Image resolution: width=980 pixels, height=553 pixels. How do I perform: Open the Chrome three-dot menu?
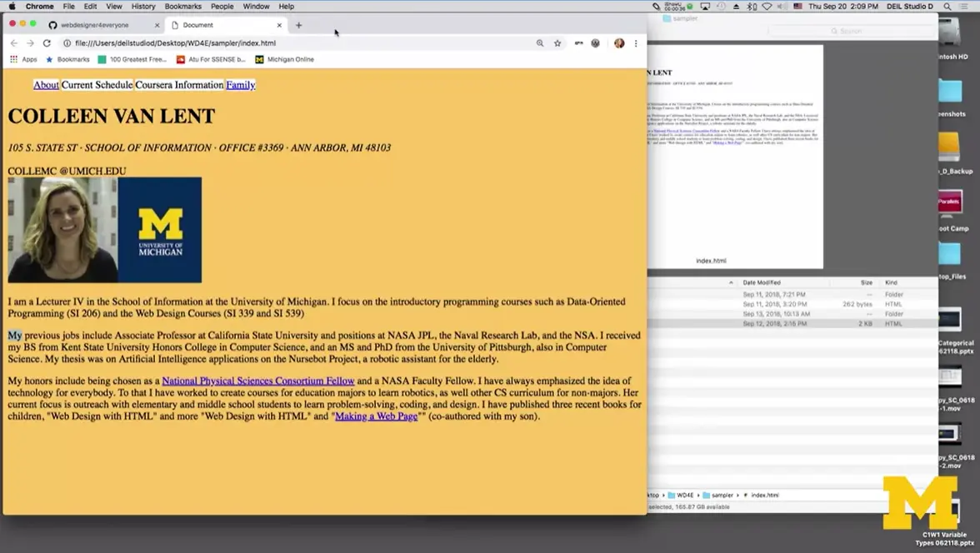(636, 42)
